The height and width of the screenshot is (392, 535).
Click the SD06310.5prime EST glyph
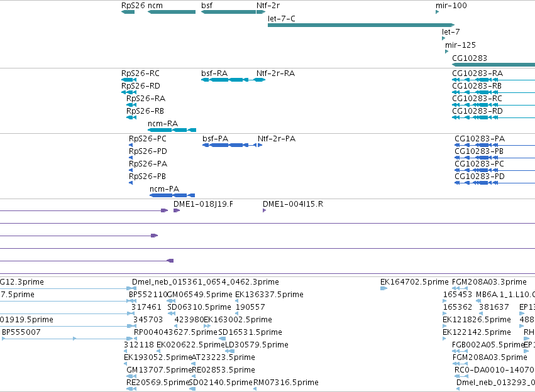pos(172,313)
